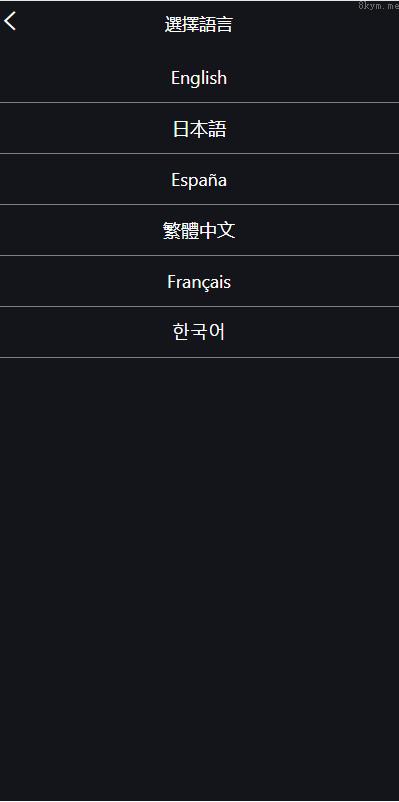Switch language to 繁體中文
Screen dimensions: 399x802
click(x=200, y=230)
